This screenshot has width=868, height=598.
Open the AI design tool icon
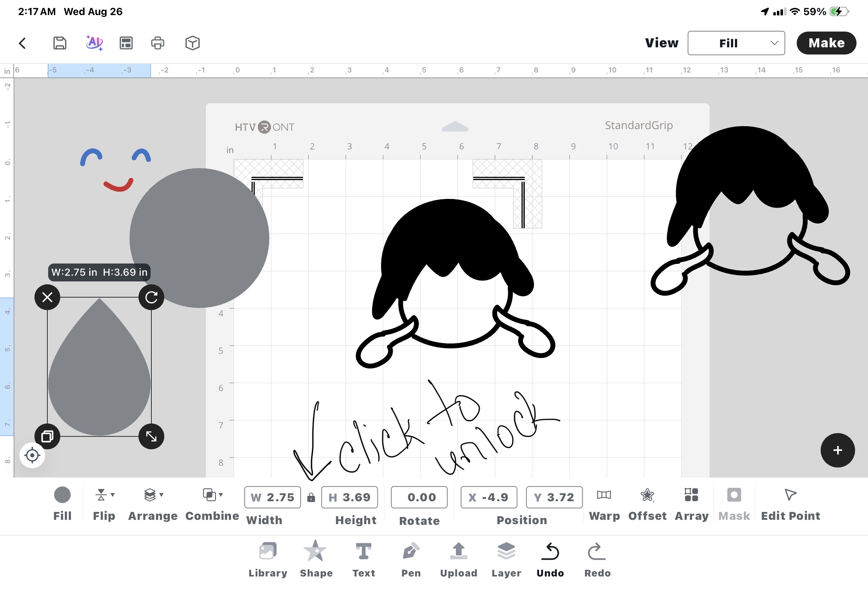coord(94,43)
